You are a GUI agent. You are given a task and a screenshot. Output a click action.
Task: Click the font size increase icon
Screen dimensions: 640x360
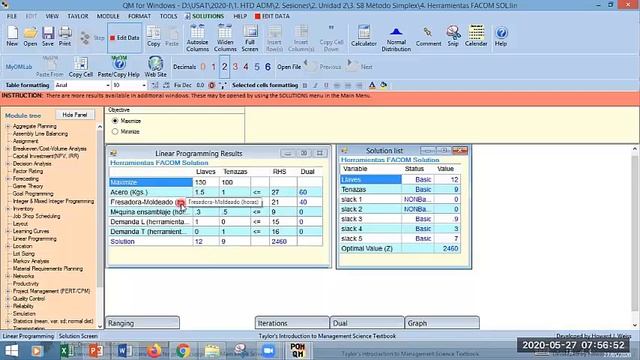[x=155, y=85]
